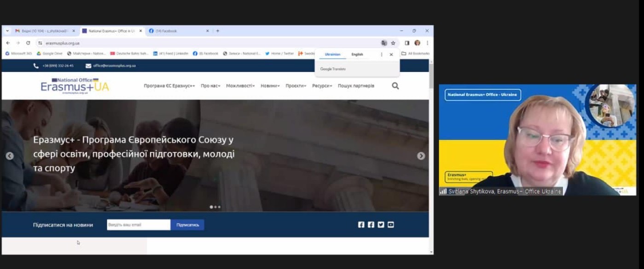Open the site information icon in address bar

coord(41,43)
